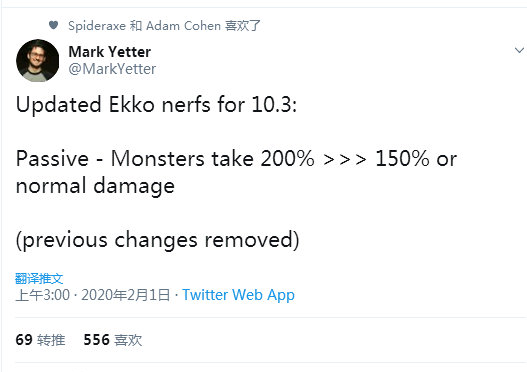This screenshot has height=372, width=527.
Task: View the 556 喜欢 likes list
Action: (113, 340)
